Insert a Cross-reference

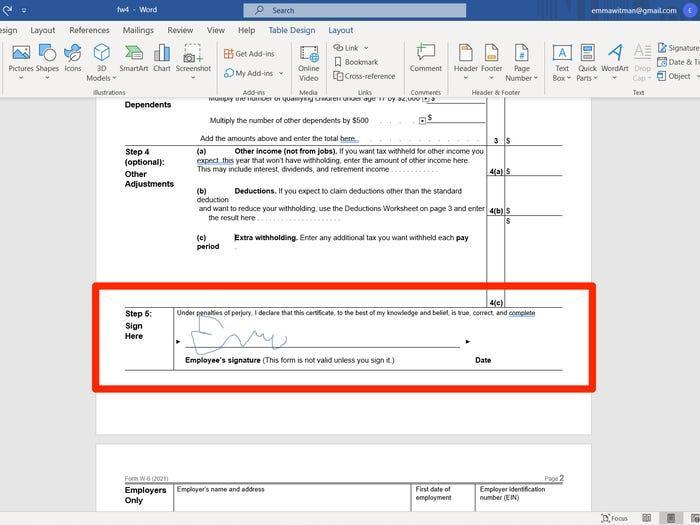[x=364, y=76]
